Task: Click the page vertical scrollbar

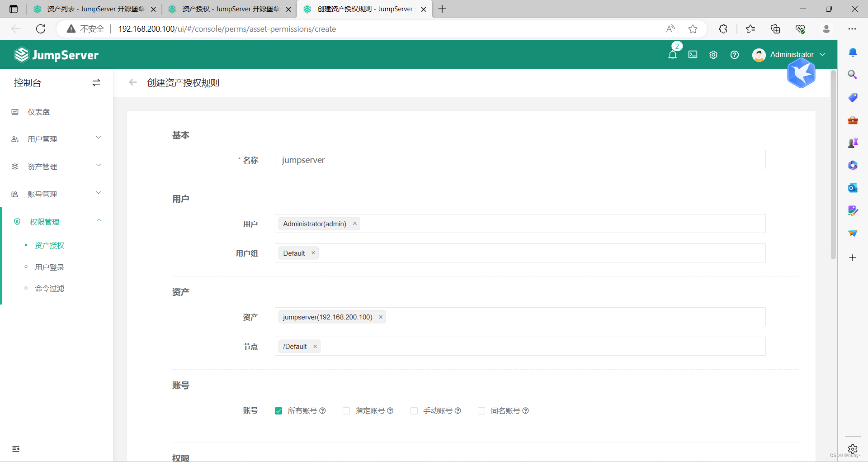Action: click(834, 165)
